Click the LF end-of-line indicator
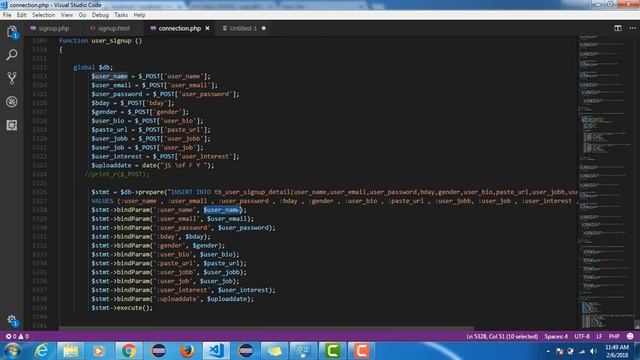 click(599, 336)
